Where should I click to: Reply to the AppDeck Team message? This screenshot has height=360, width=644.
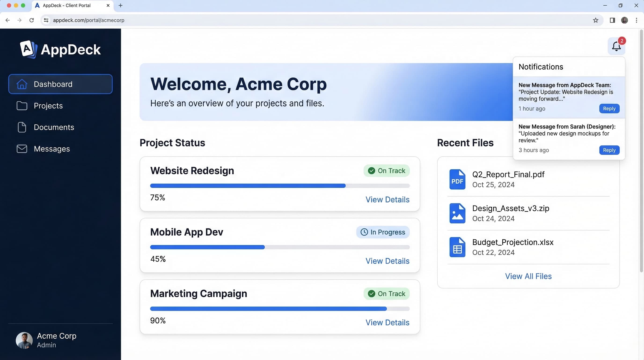[609, 109]
